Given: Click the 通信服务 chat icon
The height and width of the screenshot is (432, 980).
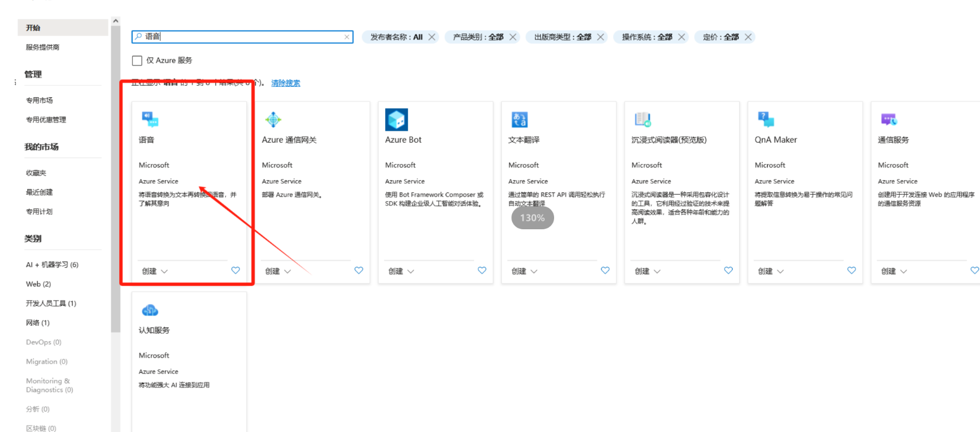Looking at the screenshot, I should pos(889,119).
